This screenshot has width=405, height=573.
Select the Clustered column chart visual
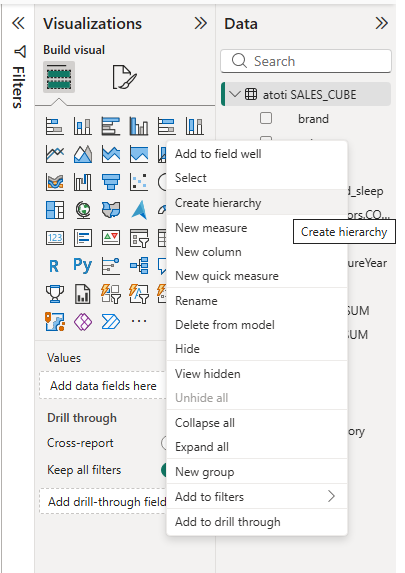(139, 126)
